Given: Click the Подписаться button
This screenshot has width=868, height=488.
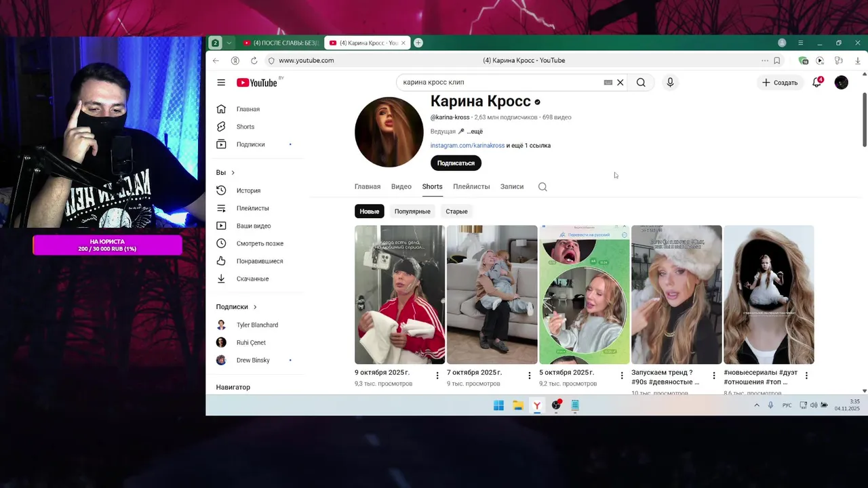Looking at the screenshot, I should pos(456,163).
